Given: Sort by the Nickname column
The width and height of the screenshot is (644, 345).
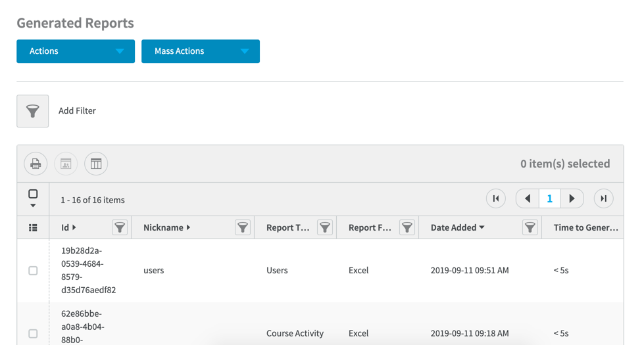Looking at the screenshot, I should click(166, 227).
